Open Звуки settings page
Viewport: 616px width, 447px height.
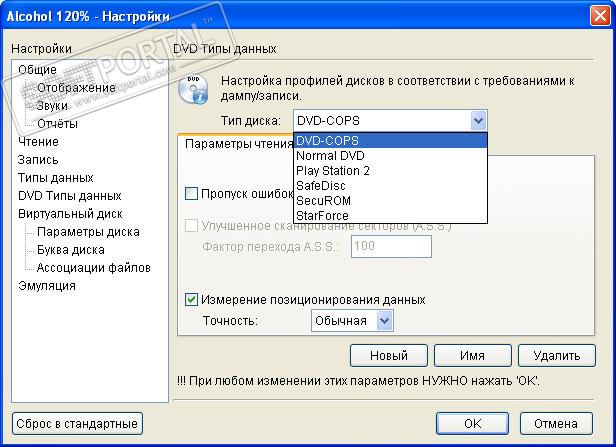(x=52, y=106)
